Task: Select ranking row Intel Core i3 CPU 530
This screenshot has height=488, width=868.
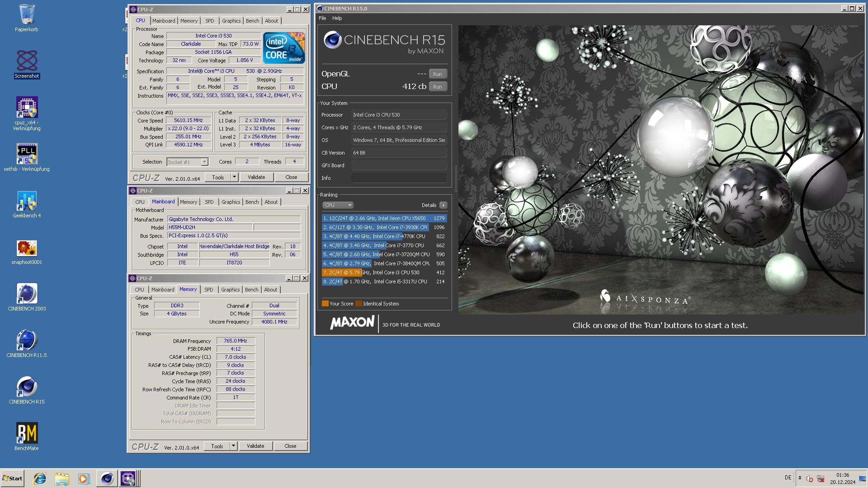Action: coord(384,272)
